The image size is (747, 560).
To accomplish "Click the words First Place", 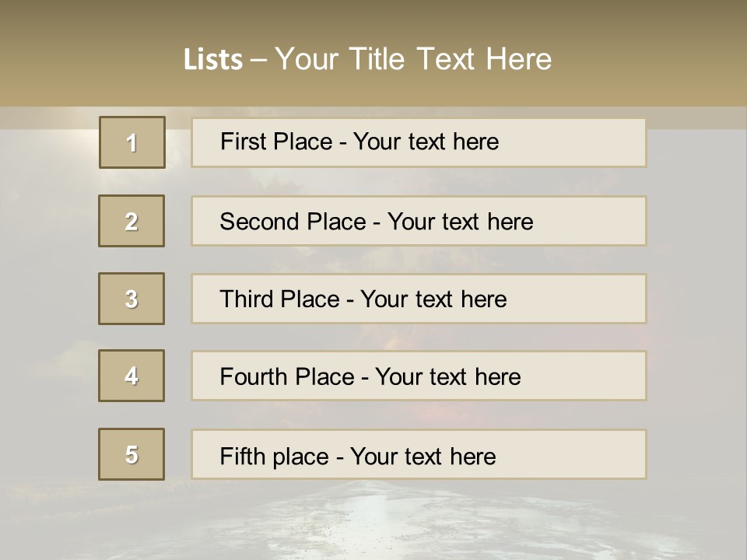I will (x=276, y=142).
